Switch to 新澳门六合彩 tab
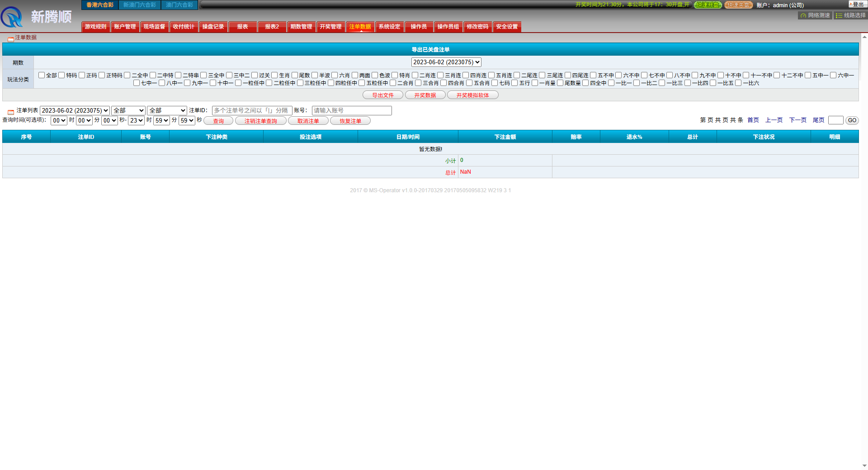The width and height of the screenshot is (868, 470). [139, 5]
